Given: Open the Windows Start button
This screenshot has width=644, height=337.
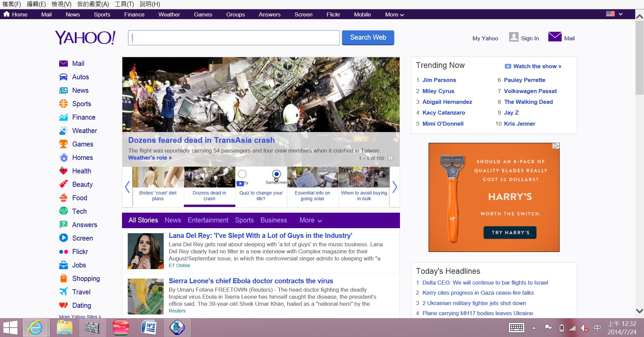Looking at the screenshot, I should 10,328.
